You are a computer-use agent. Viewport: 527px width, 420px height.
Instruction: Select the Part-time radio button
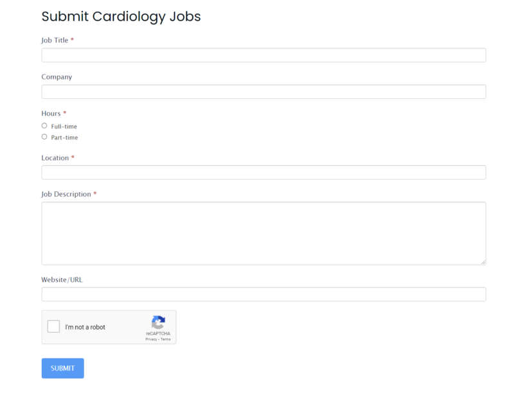point(44,137)
